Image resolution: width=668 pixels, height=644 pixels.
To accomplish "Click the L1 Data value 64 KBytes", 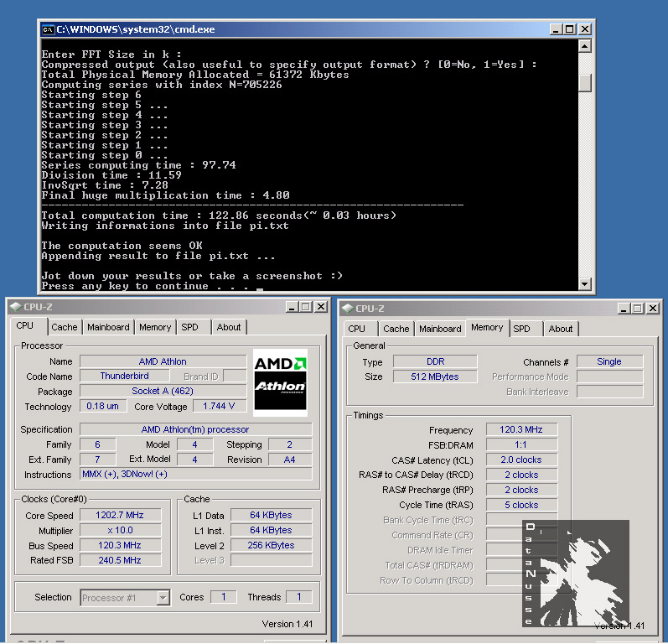I will point(271,515).
